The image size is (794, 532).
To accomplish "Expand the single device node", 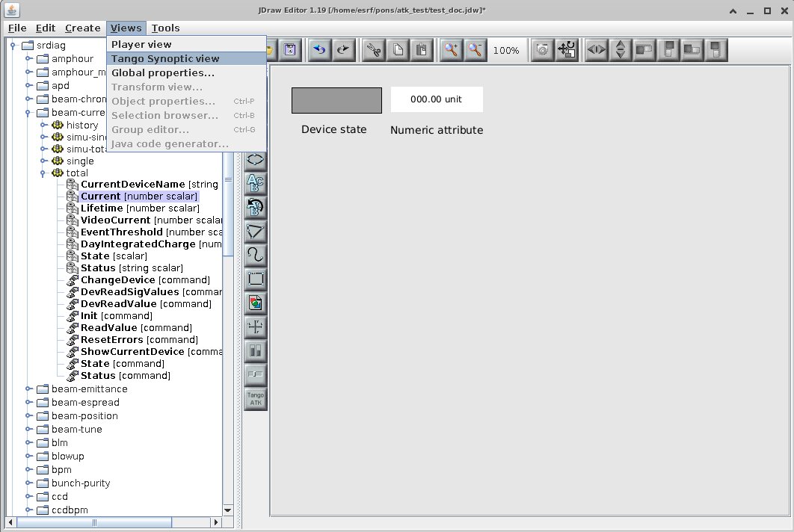I will (x=44, y=161).
